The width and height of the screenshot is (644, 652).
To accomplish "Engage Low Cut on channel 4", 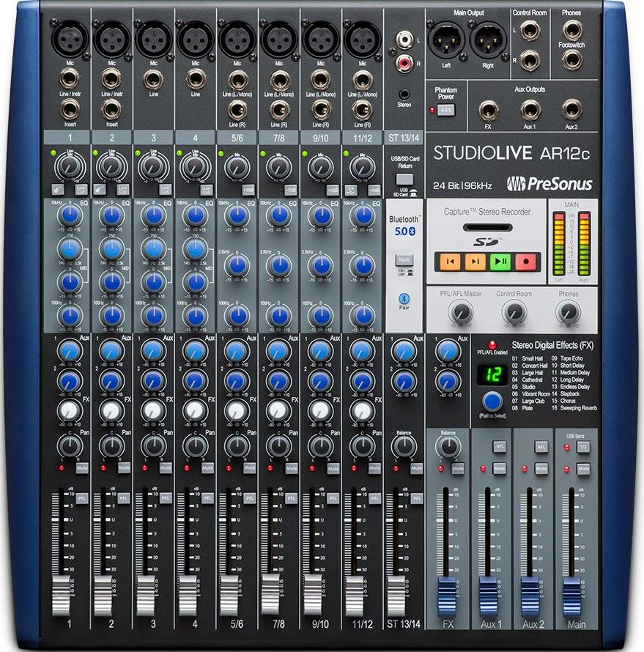I will [x=207, y=190].
